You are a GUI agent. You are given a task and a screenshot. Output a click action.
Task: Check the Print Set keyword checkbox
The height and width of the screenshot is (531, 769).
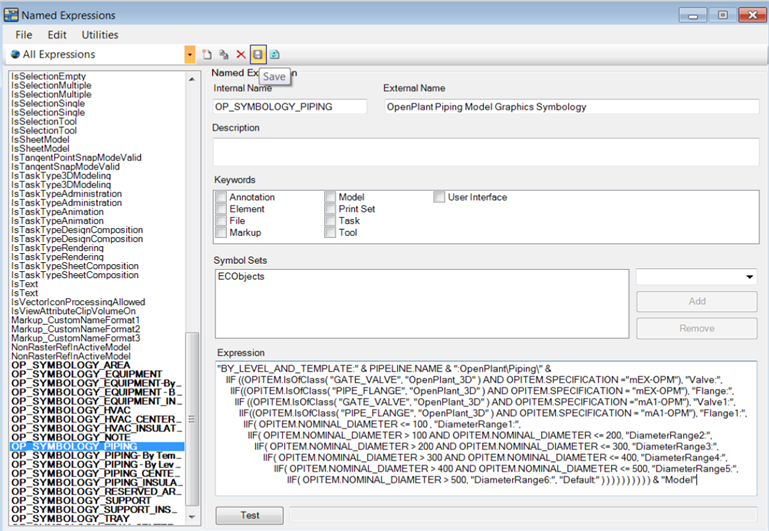point(330,209)
